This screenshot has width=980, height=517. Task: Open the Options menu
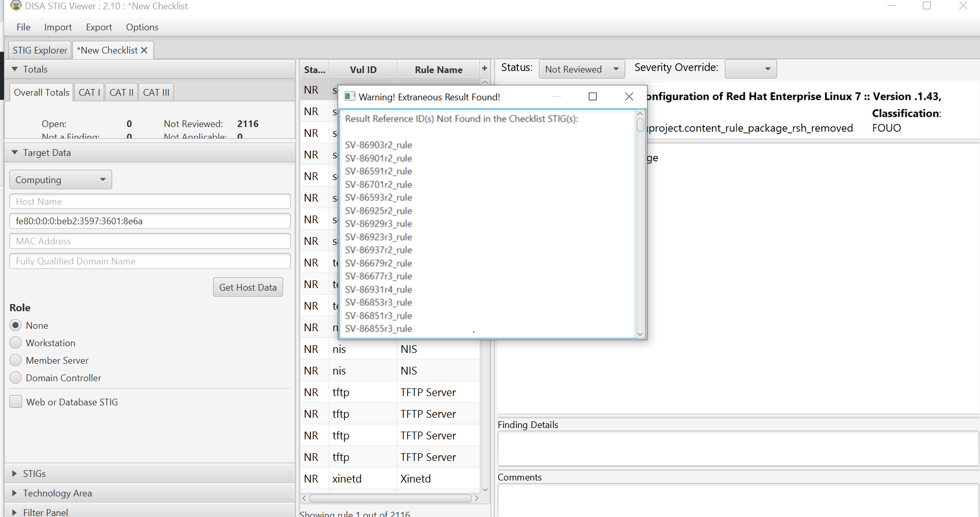pyautogui.click(x=142, y=27)
